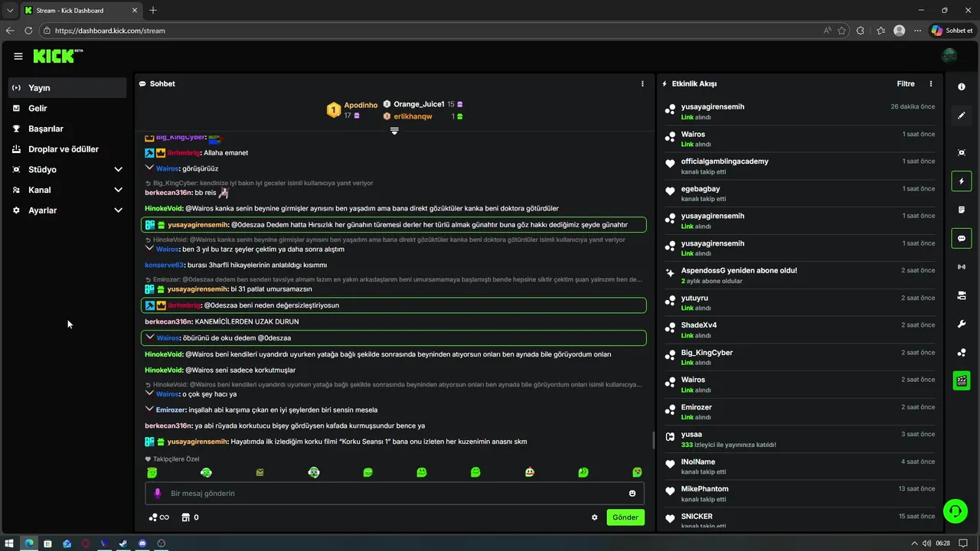Click the pencil edit icon in the right sidebar
This screenshot has height=551, width=980.
962,116
